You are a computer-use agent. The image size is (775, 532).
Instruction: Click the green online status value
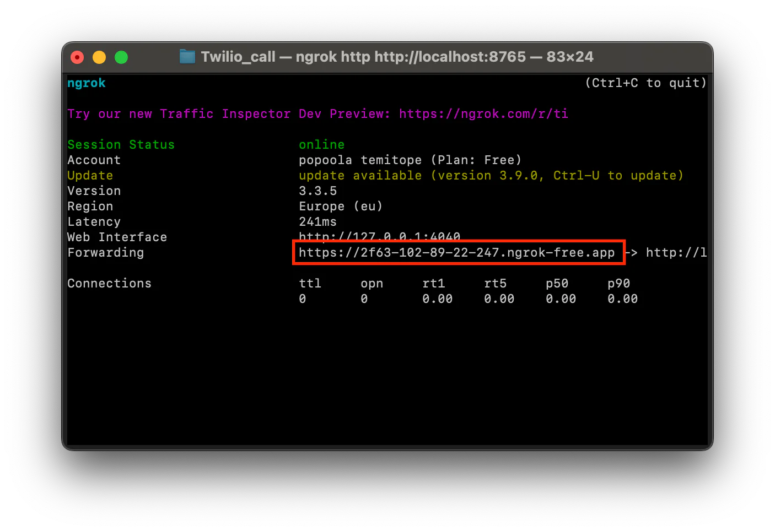[322, 145]
